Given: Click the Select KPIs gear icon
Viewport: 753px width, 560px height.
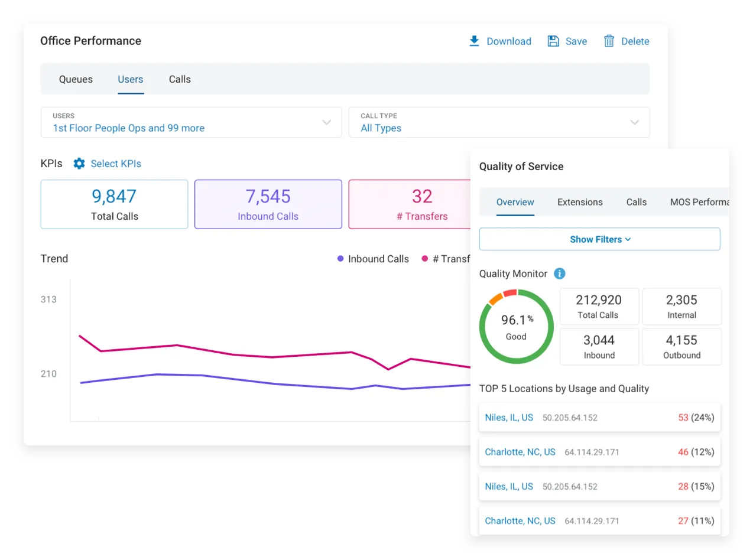Looking at the screenshot, I should point(79,164).
